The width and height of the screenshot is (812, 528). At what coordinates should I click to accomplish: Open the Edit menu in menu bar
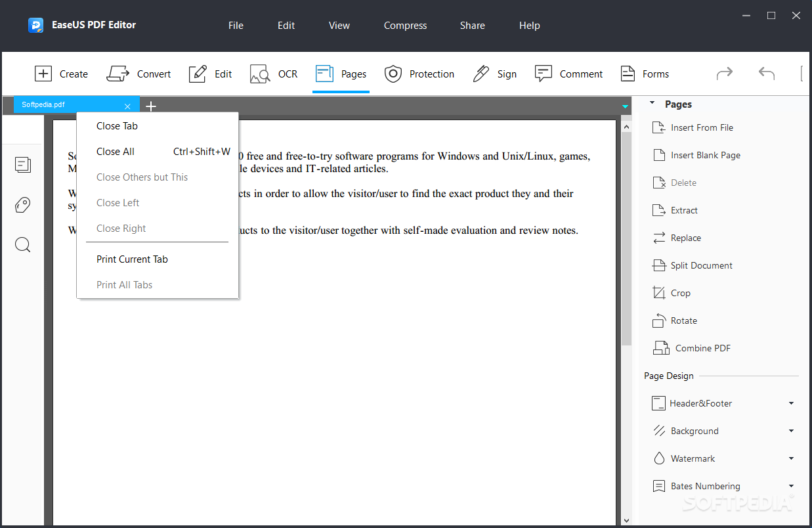[x=286, y=26]
